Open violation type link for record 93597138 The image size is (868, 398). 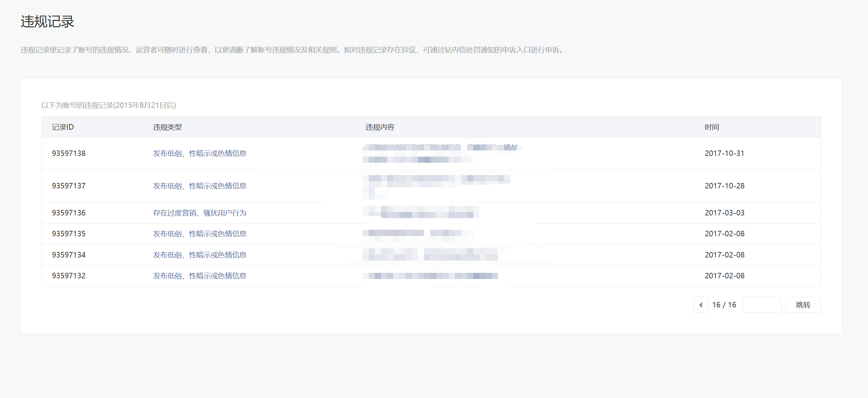click(x=200, y=153)
